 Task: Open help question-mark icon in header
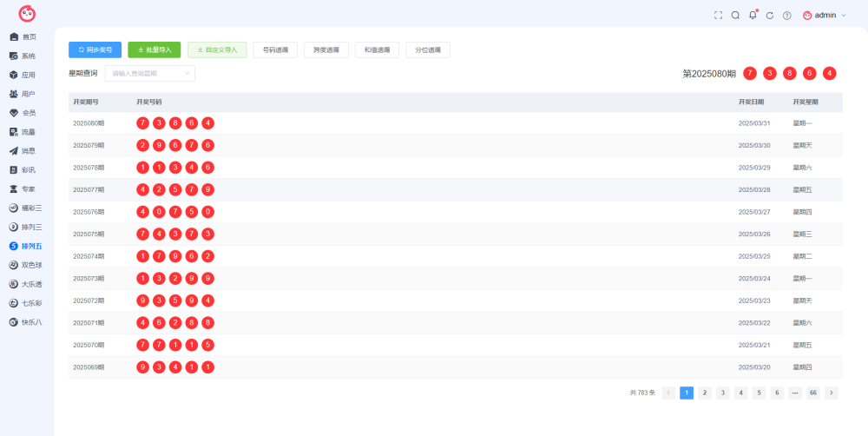pos(786,16)
